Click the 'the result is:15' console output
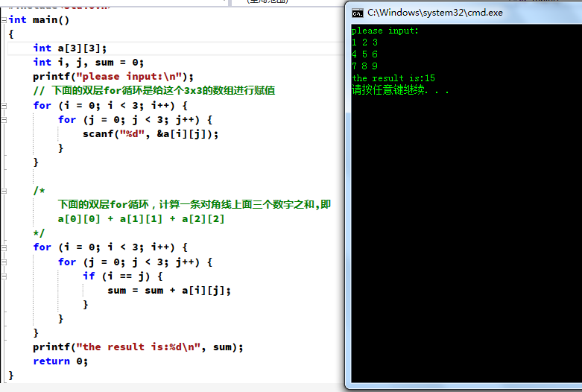 tap(393, 78)
